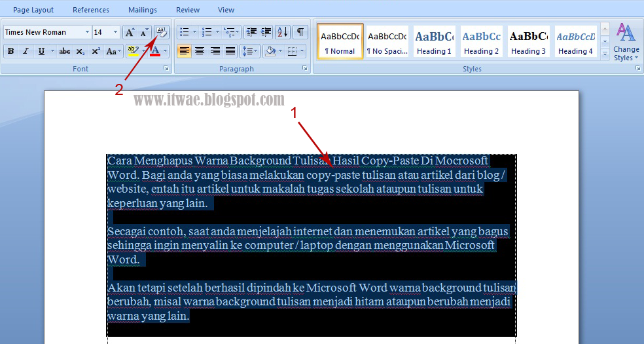The height and width of the screenshot is (344, 644).
Task: Toggle Align Text Left
Action: 185,51
